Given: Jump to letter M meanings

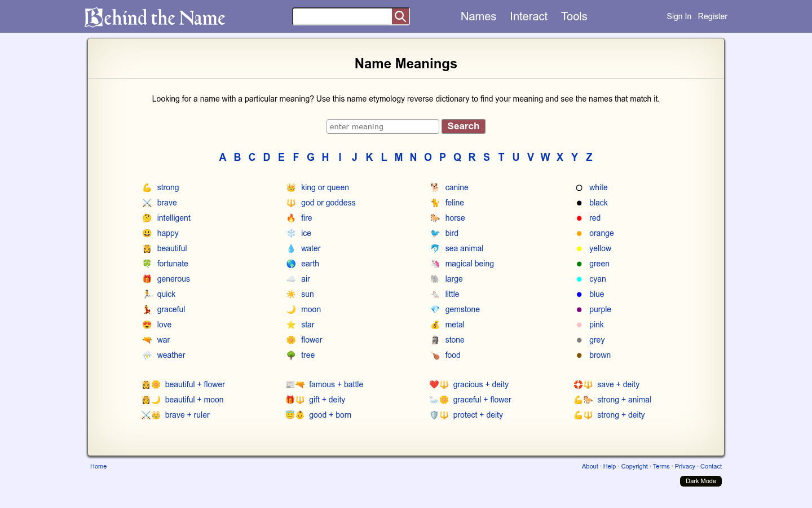Looking at the screenshot, I should tap(399, 157).
